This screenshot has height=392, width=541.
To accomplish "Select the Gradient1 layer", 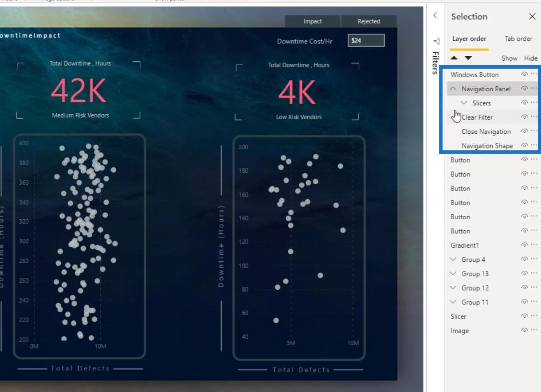I will (x=465, y=245).
